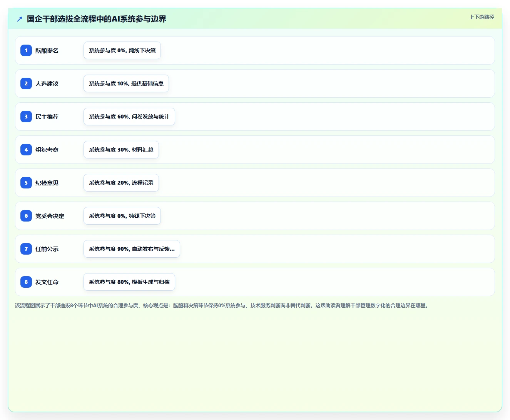Select step number 5 badge

point(26,183)
